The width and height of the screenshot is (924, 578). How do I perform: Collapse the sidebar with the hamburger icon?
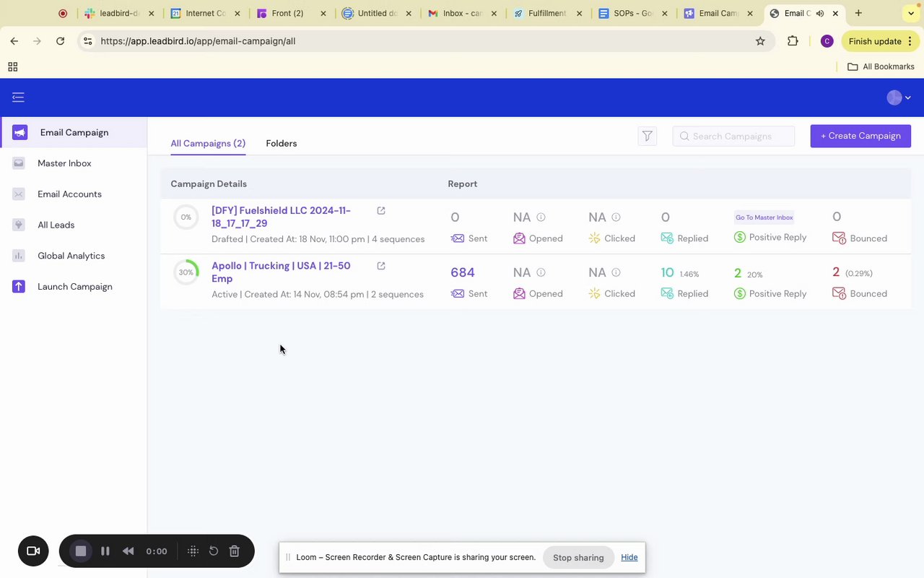[x=18, y=98]
